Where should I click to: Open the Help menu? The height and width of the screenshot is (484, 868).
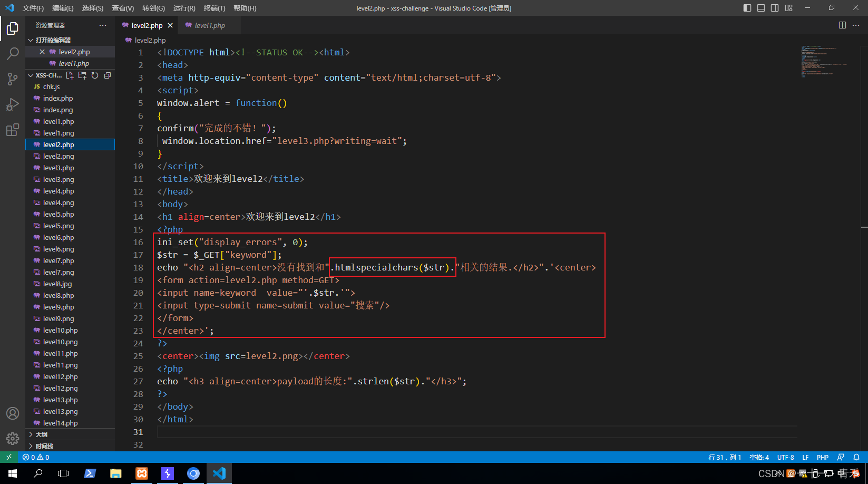[x=245, y=8]
